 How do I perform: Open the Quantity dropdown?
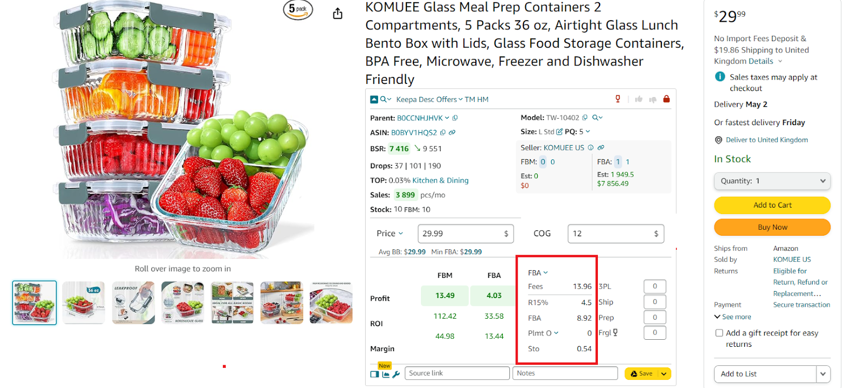tap(771, 181)
